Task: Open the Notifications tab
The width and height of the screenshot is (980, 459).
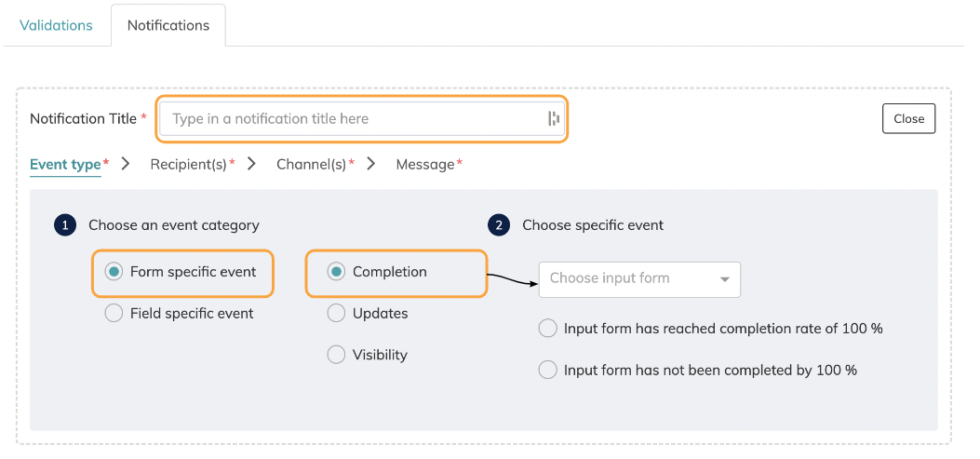Action: point(168,25)
